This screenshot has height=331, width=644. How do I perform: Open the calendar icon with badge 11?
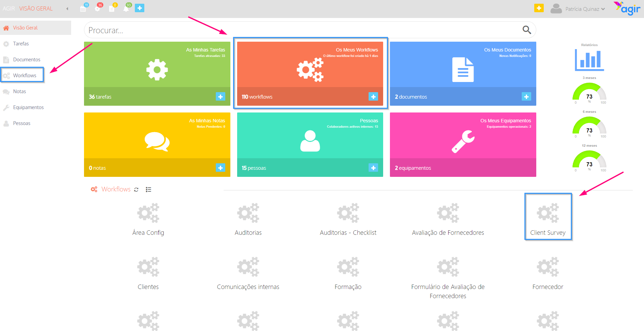[x=83, y=8]
